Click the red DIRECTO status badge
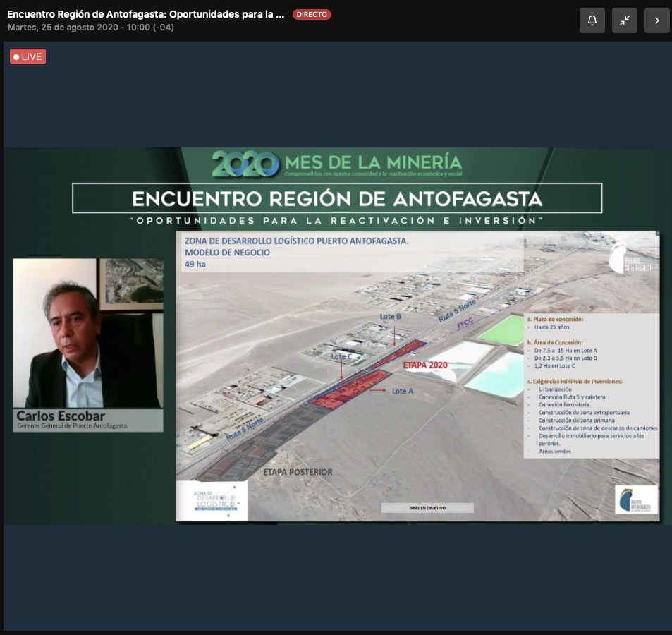This screenshot has width=672, height=635. pos(312,14)
